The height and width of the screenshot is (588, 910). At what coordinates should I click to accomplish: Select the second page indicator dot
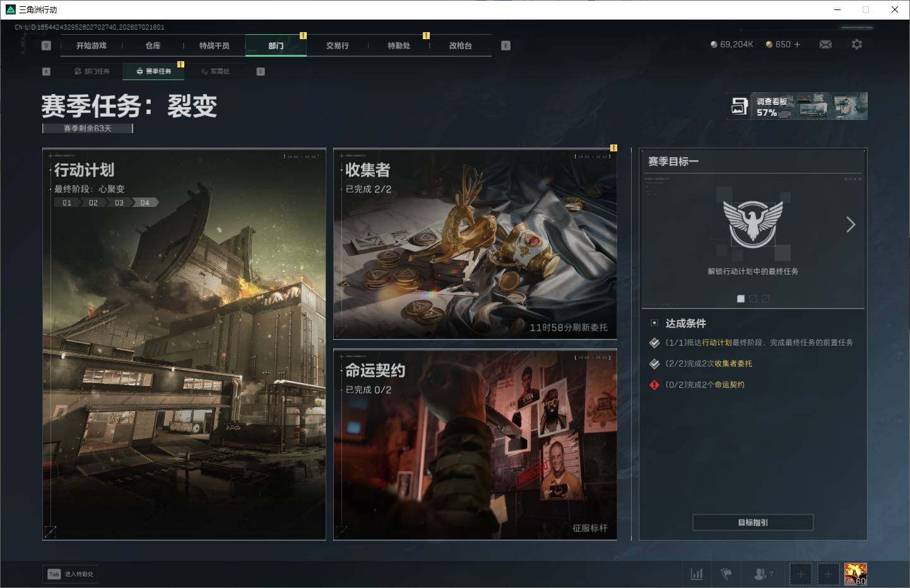(753, 299)
